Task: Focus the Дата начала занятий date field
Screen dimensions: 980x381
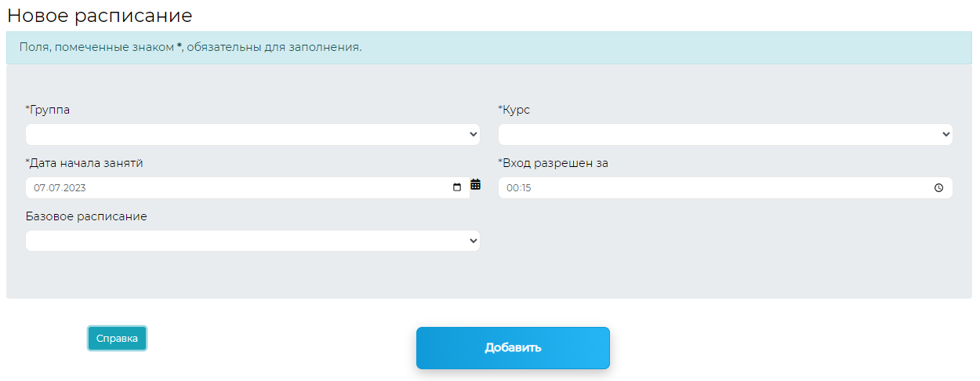Action: pos(235,188)
